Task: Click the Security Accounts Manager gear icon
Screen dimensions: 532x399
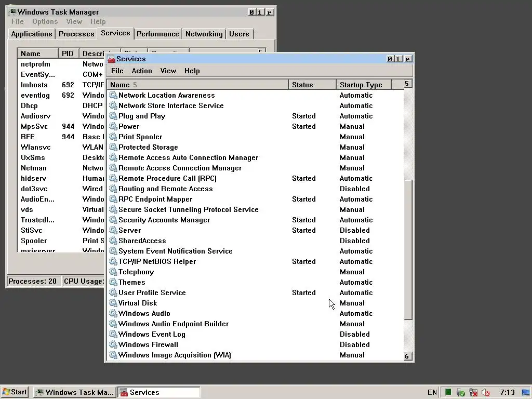Action: coord(113,220)
